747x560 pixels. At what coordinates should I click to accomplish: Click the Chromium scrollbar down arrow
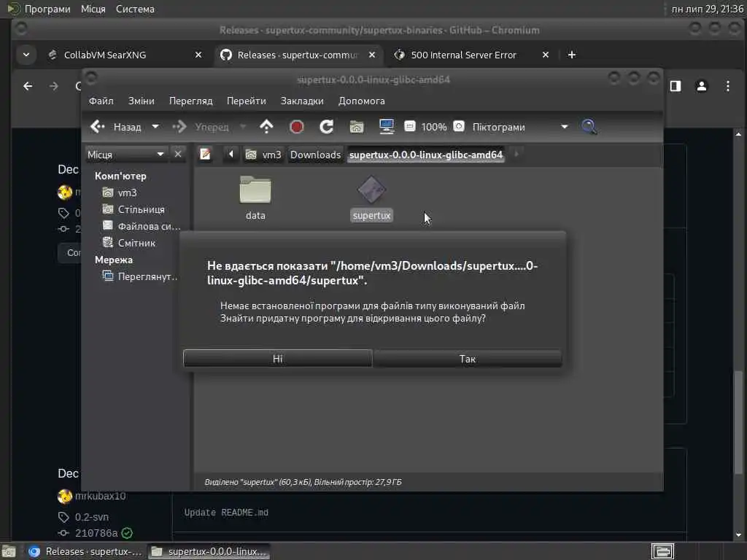tap(738, 534)
